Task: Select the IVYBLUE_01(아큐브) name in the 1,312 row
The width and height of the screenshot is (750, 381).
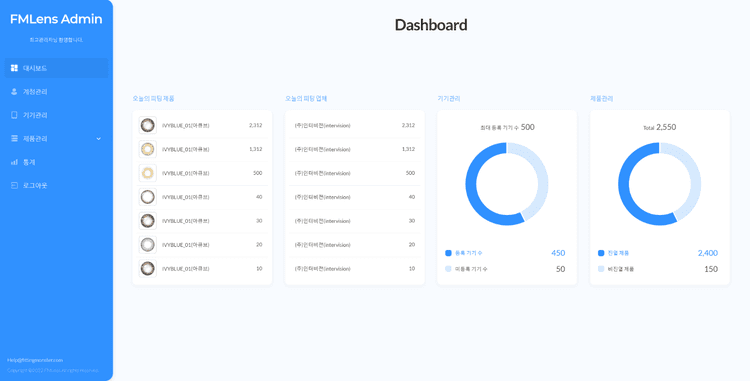Action: click(x=186, y=149)
